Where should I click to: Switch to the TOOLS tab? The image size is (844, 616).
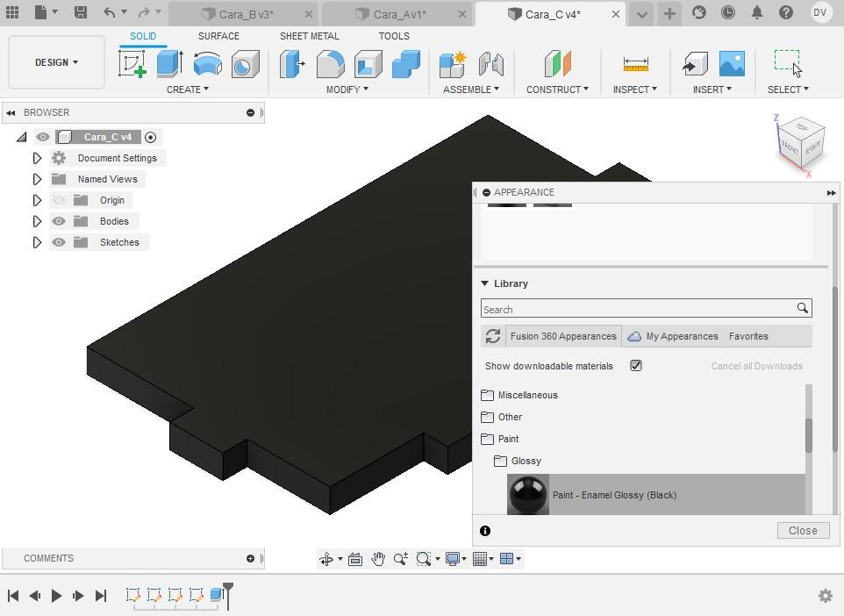394,36
